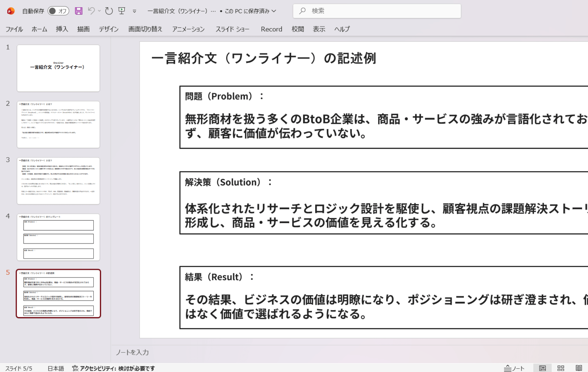Click the 日本語 language indicator
588x372 pixels.
tap(56, 368)
